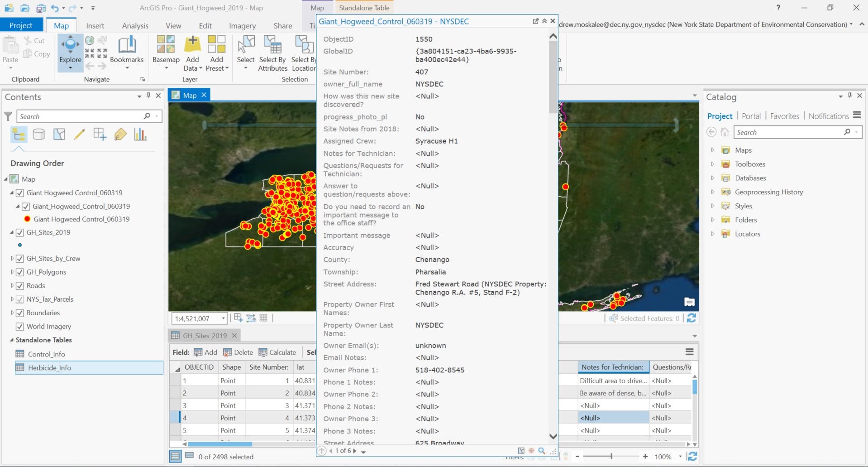Expand the GH_Sites_by_Crew layer
This screenshot has width=868, height=467.
pyautogui.click(x=12, y=259)
